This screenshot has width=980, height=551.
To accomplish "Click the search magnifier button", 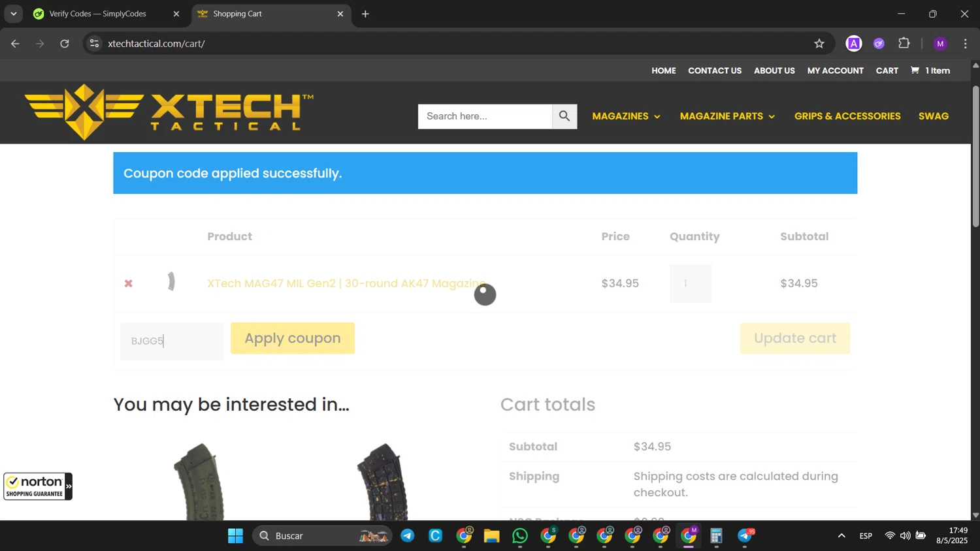I will click(564, 116).
